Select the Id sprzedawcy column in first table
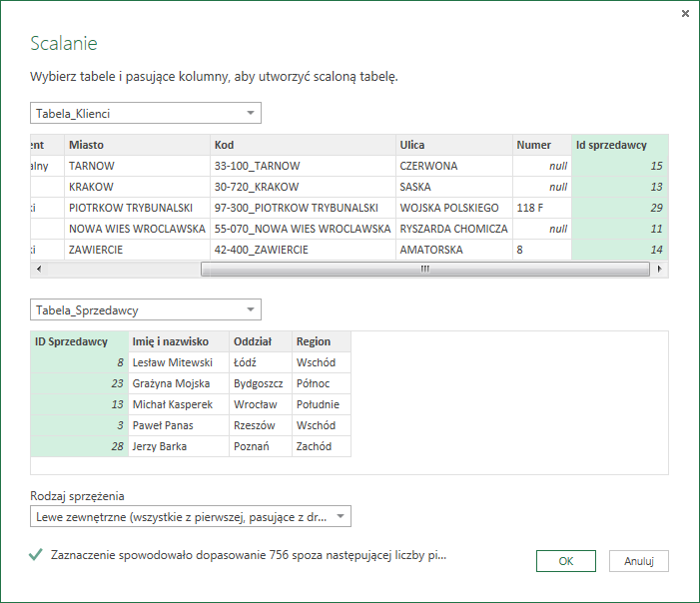This screenshot has height=603, width=700. point(618,145)
